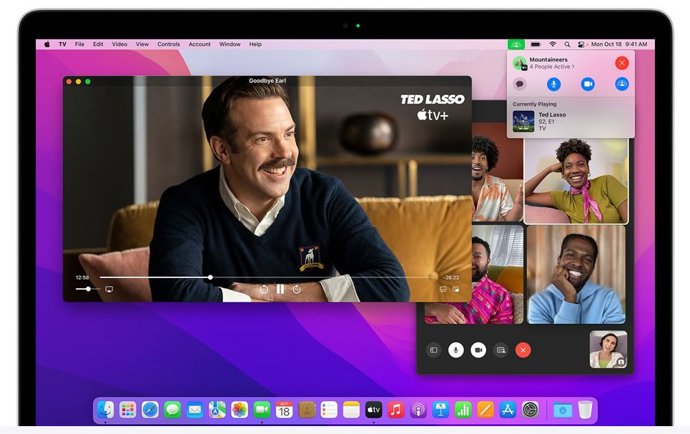Viewport: 690px width, 434px height.
Task: Toggle the FaceTime window sidebar button
Action: (433, 350)
